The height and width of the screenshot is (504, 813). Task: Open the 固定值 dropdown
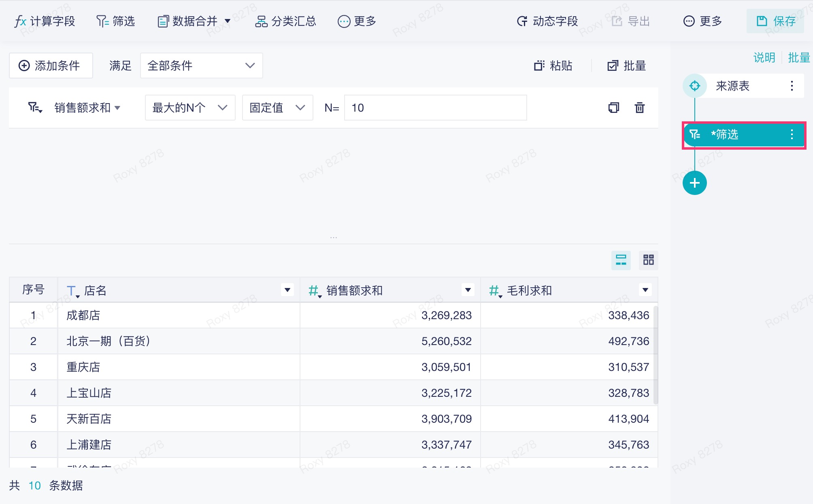click(277, 108)
